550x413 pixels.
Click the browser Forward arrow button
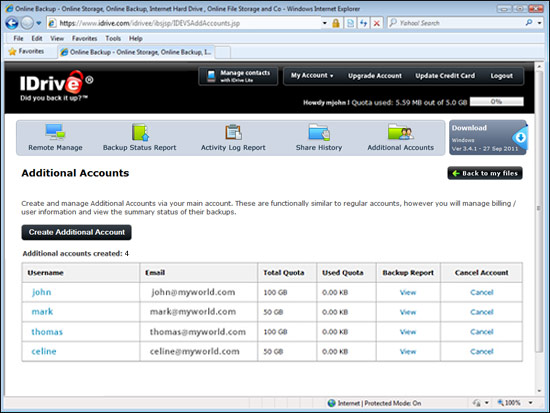[27, 23]
